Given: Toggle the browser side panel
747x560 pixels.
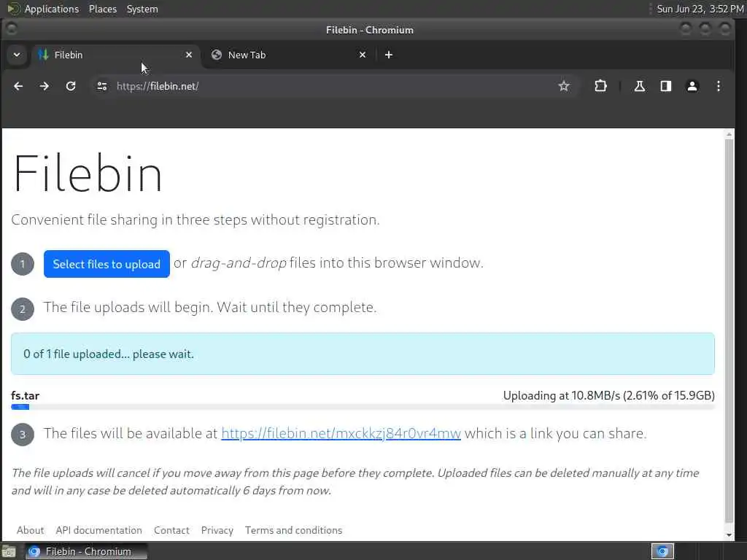Looking at the screenshot, I should [665, 86].
